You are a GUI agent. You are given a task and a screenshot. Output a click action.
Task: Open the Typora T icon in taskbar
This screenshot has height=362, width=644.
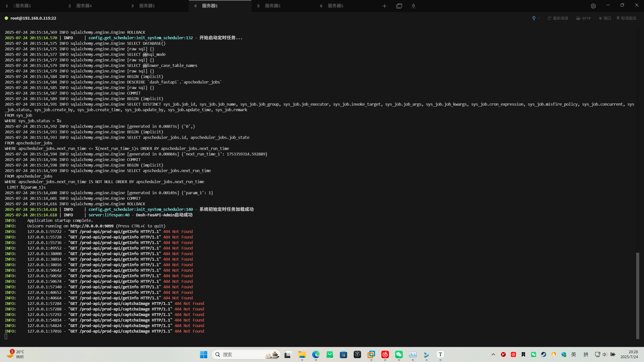[440, 354]
